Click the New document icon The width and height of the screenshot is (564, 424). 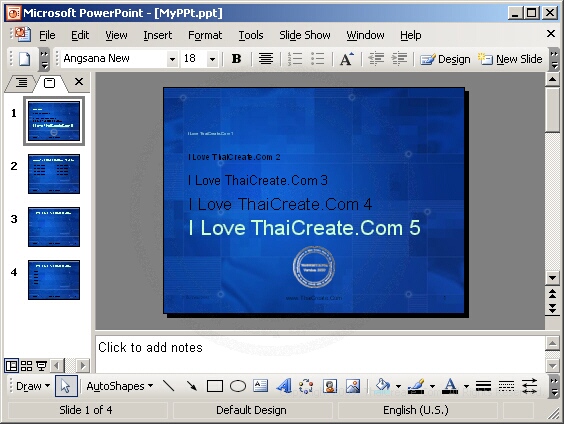24,59
